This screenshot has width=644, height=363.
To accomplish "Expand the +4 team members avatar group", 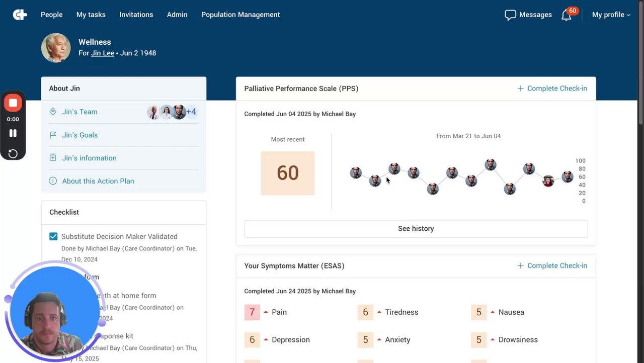I will pos(191,112).
